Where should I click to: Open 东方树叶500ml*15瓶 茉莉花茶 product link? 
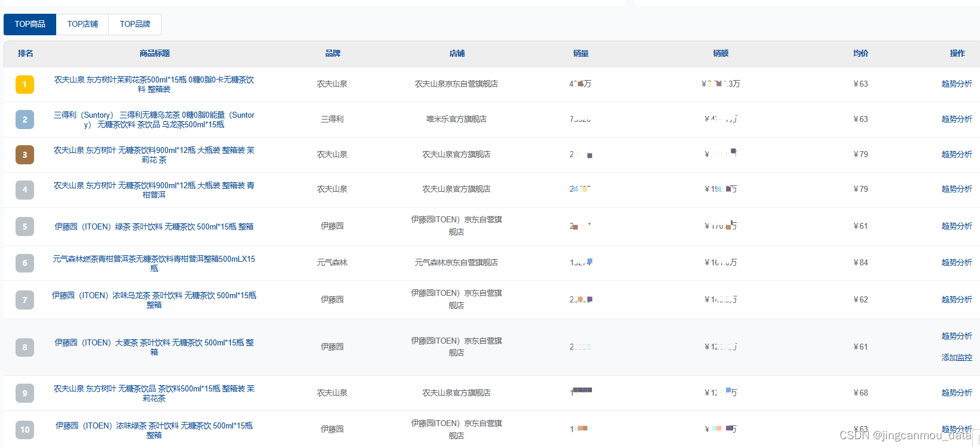154,393
